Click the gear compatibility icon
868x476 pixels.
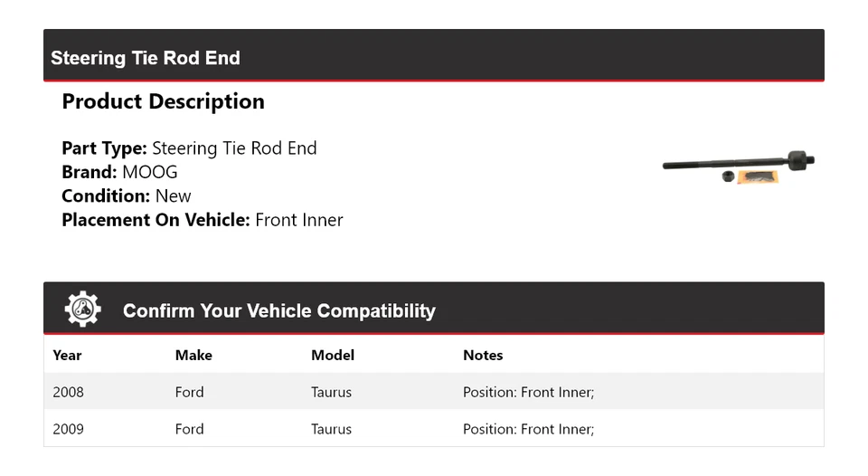tap(82, 309)
